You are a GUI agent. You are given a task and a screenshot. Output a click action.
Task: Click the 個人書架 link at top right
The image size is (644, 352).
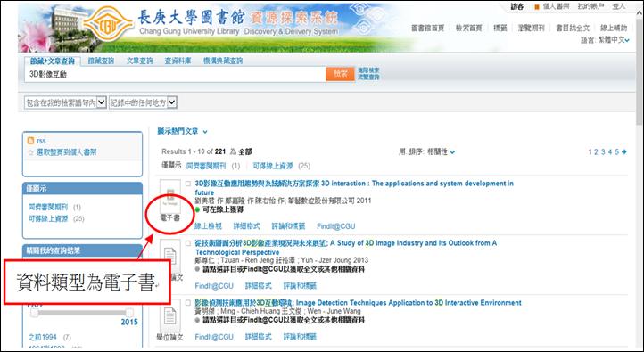[556, 6]
